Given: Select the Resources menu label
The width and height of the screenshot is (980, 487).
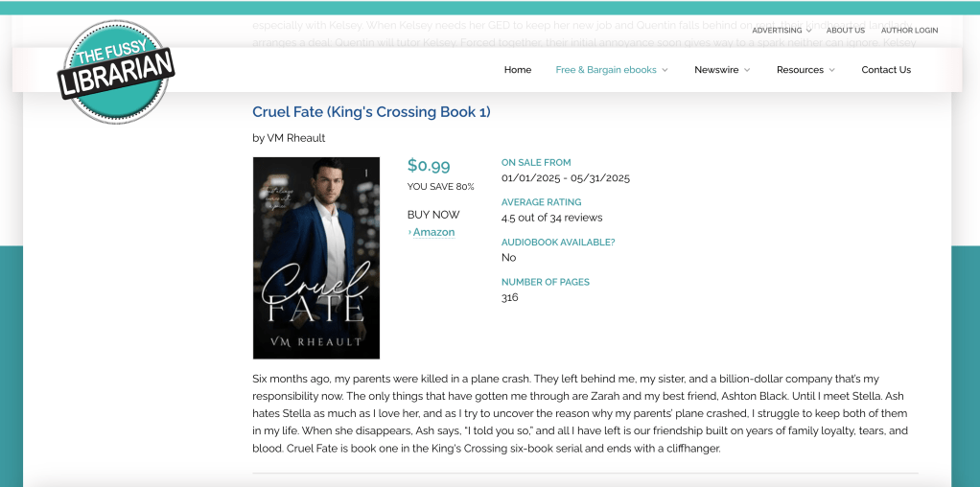Looking at the screenshot, I should (800, 70).
